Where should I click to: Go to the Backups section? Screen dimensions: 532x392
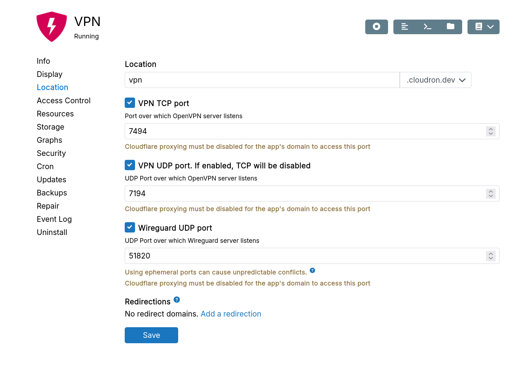(x=52, y=193)
